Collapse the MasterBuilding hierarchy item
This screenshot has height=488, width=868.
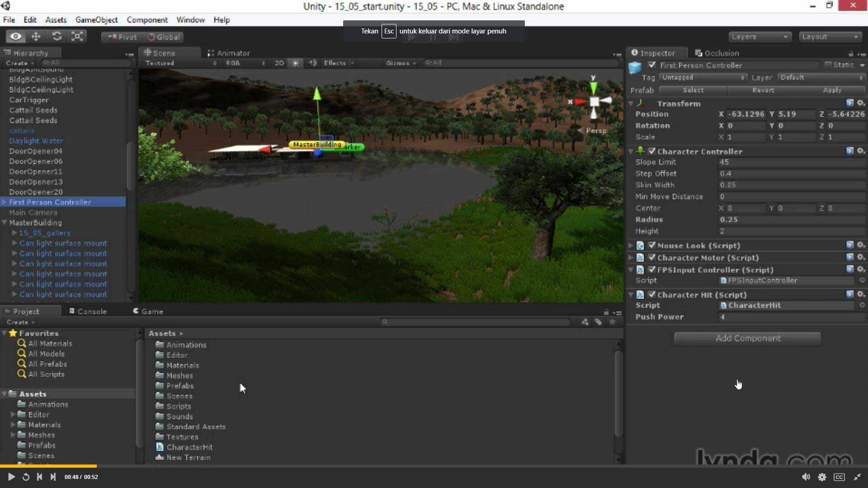(4, 223)
